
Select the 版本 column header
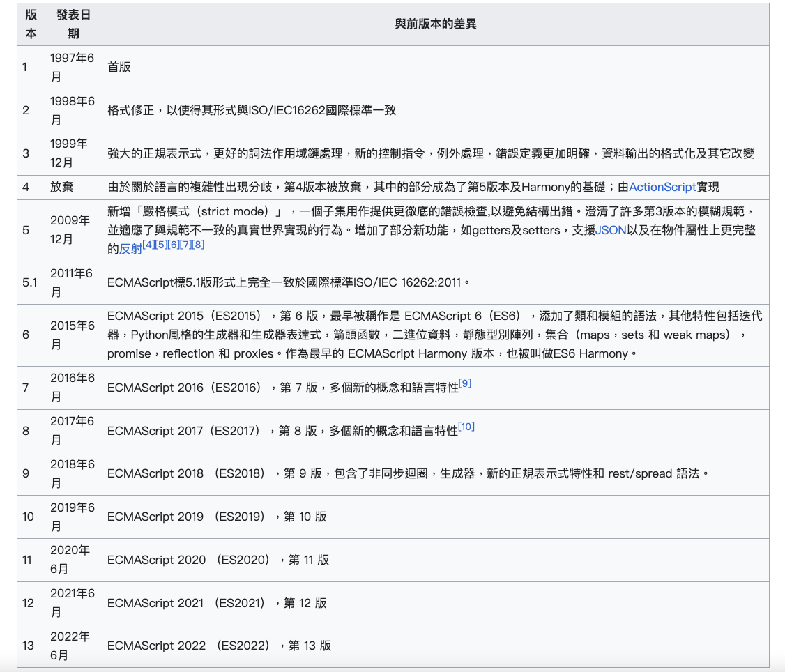pos(29,22)
